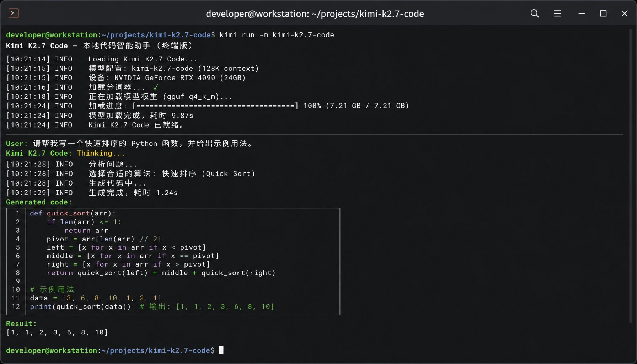Click the comment '# 输出: [1, 1, 2, 3, 6, 8, 10]'
The height and width of the screenshot is (364, 637).
click(x=207, y=306)
